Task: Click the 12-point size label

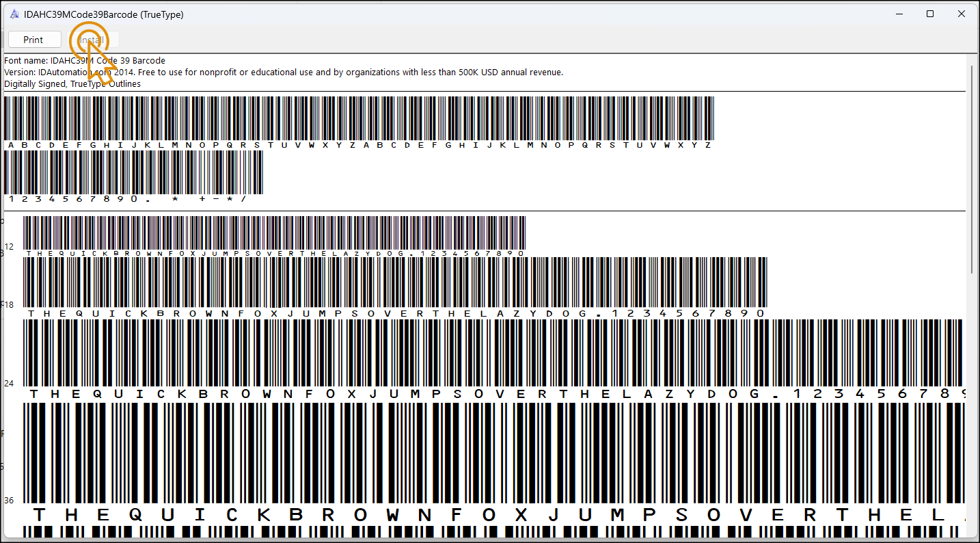Action: click(9, 246)
